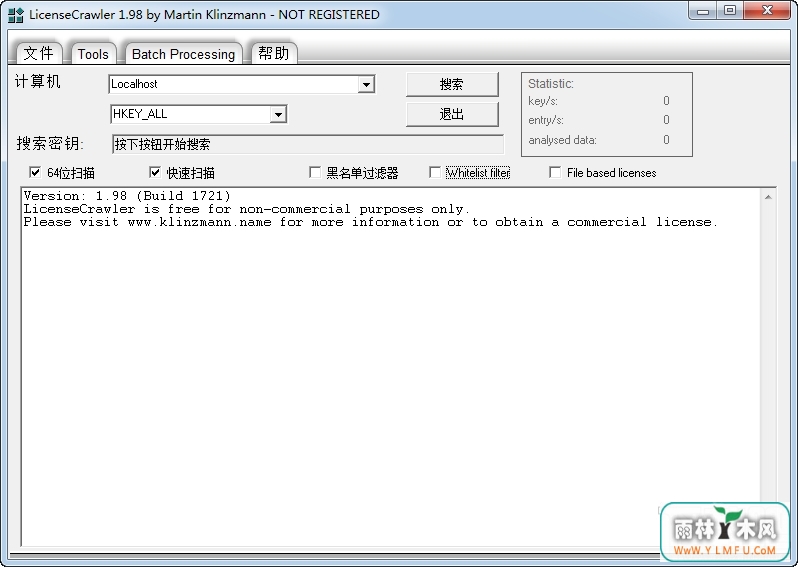Click the Version 1.98 (Build 1721) line

tap(127, 196)
